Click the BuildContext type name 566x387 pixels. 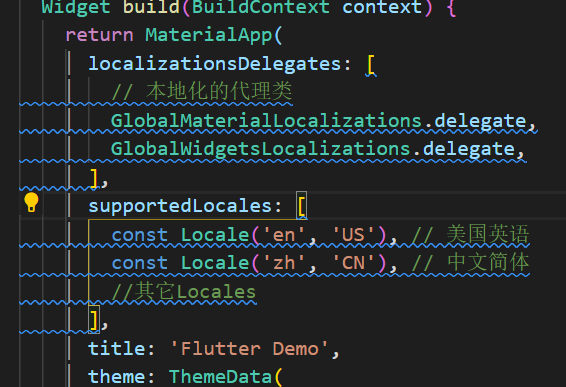click(261, 7)
